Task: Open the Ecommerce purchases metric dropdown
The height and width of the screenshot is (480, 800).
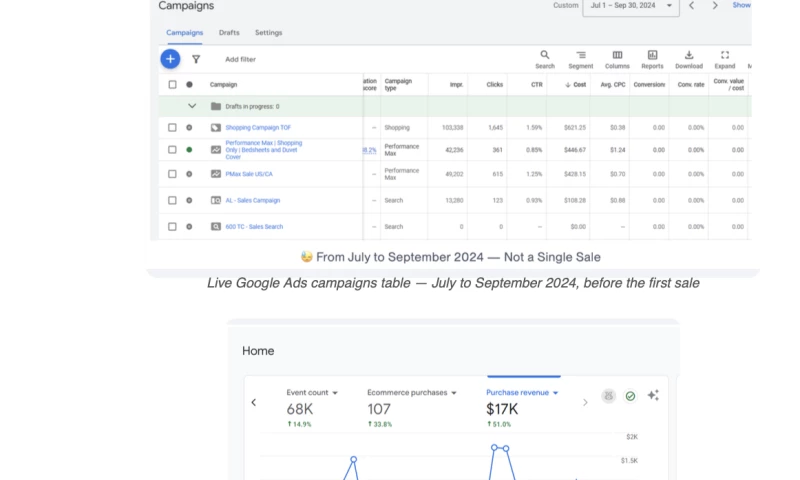Action: (412, 393)
